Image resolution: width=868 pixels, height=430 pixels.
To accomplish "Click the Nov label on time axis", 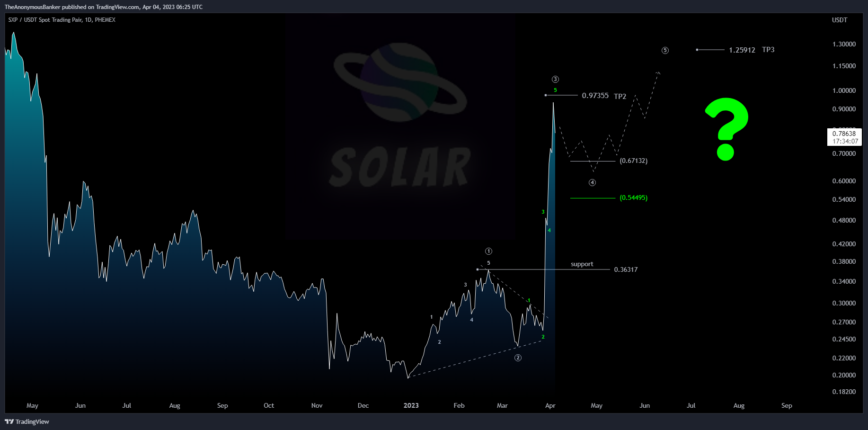I will pos(317,405).
